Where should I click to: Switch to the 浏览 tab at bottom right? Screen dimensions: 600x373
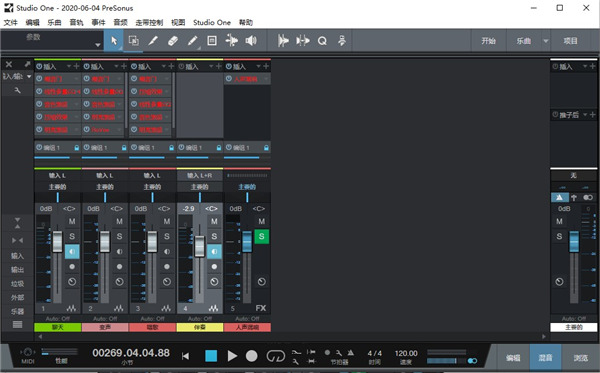580,358
